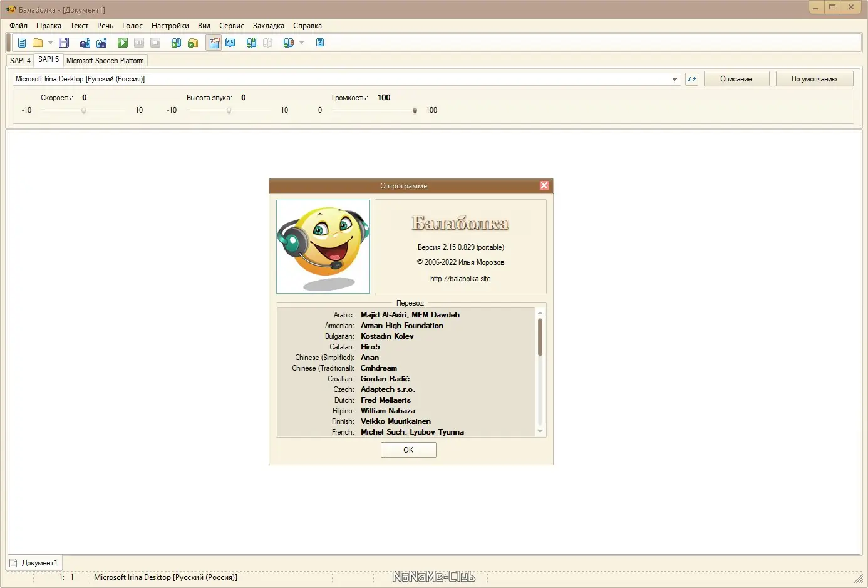Switch to the SAPI 4 tab
Image resolution: width=868 pixels, height=588 pixels.
click(20, 61)
